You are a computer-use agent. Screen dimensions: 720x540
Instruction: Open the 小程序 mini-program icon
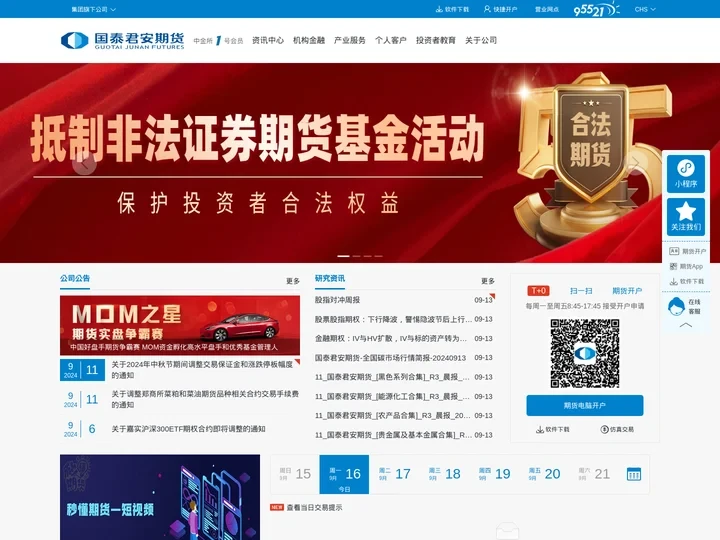[x=686, y=174]
